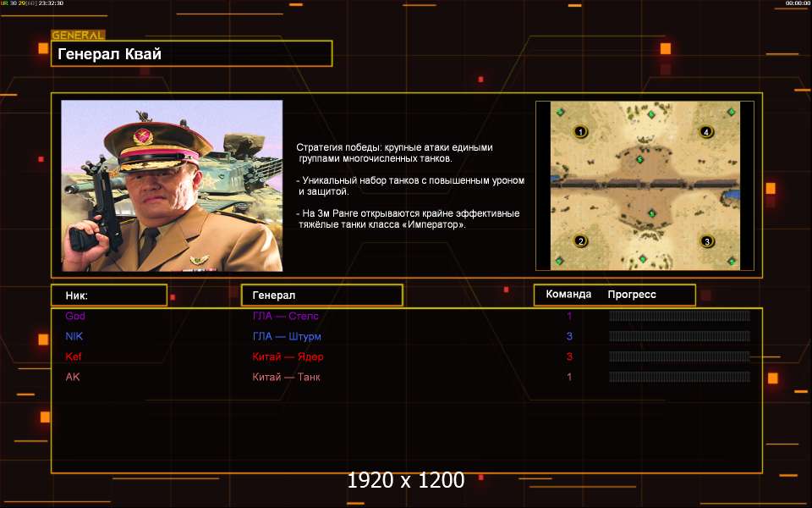
Task: Click team number 1 in AK's row
Action: (x=569, y=377)
